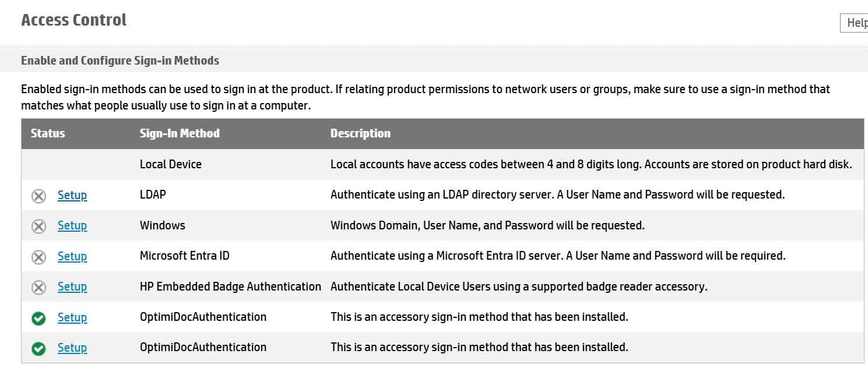Image resolution: width=868 pixels, height=368 pixels.
Task: Click the Sign-In Method column header
Action: pyautogui.click(x=180, y=133)
